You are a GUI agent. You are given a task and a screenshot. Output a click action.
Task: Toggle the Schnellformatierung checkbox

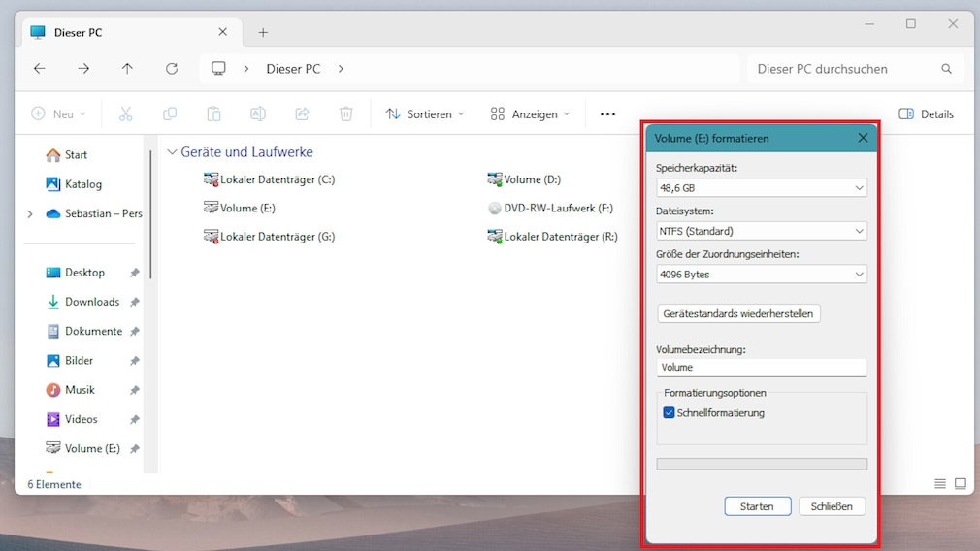pyautogui.click(x=669, y=413)
